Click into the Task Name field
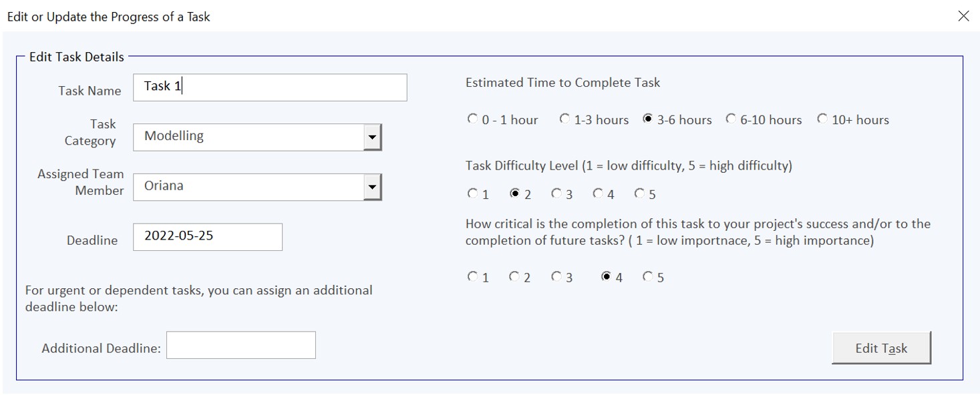The height and width of the screenshot is (395, 980). [x=267, y=87]
